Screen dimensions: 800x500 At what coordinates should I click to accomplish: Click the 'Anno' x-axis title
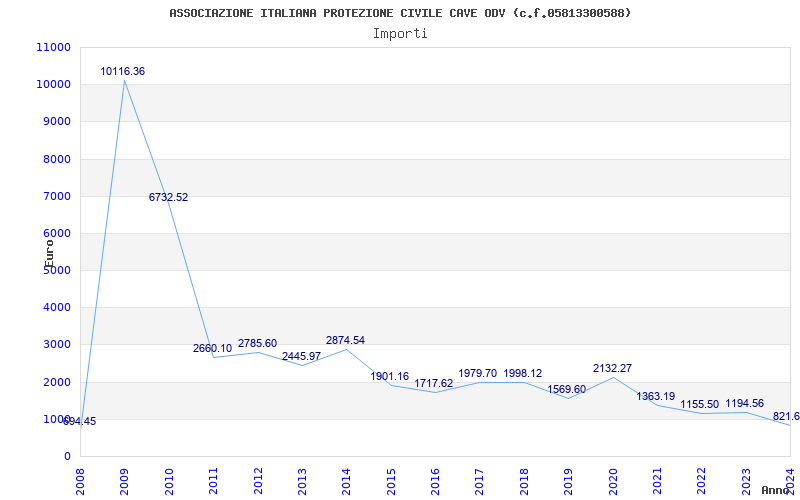[x=775, y=490]
